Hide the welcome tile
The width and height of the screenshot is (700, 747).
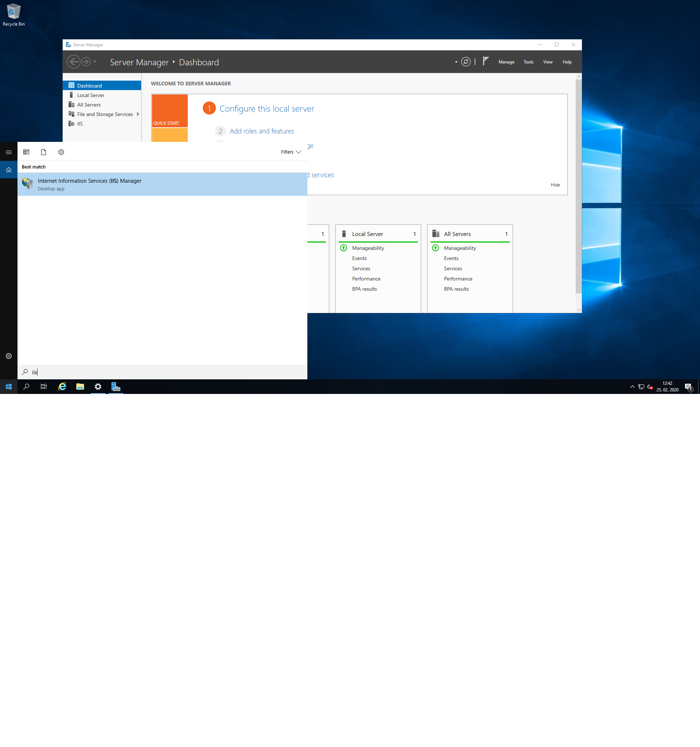tap(555, 185)
